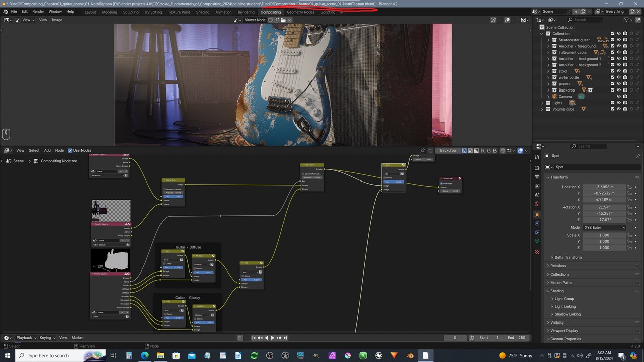Image resolution: width=644 pixels, height=362 pixels.
Task: Expand the Delta Transform panel
Action: coord(568,257)
